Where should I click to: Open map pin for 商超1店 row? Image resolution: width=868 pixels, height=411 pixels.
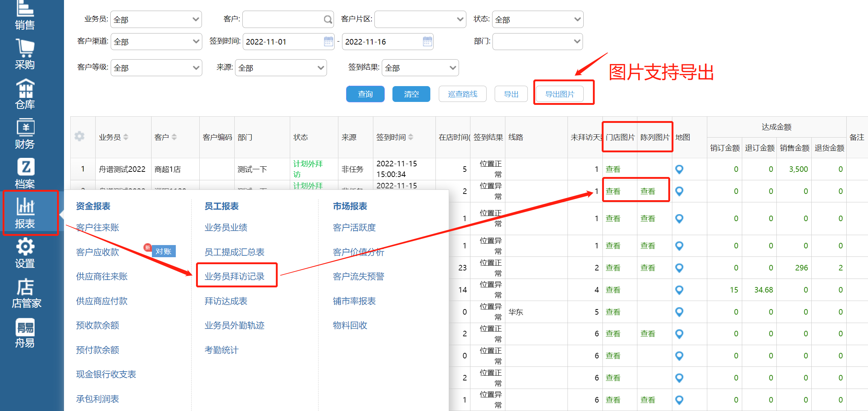click(x=679, y=169)
